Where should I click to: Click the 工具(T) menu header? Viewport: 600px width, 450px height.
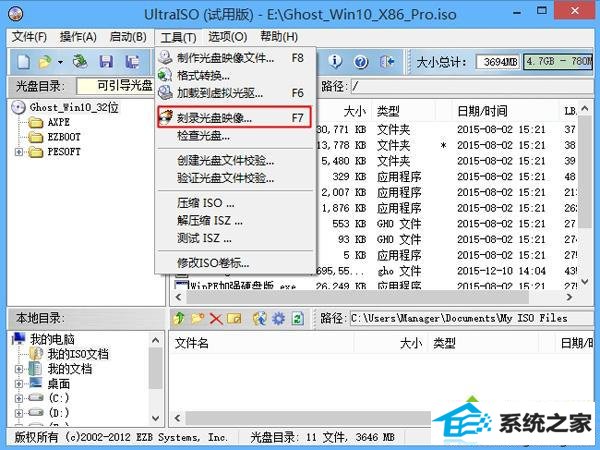tap(178, 38)
